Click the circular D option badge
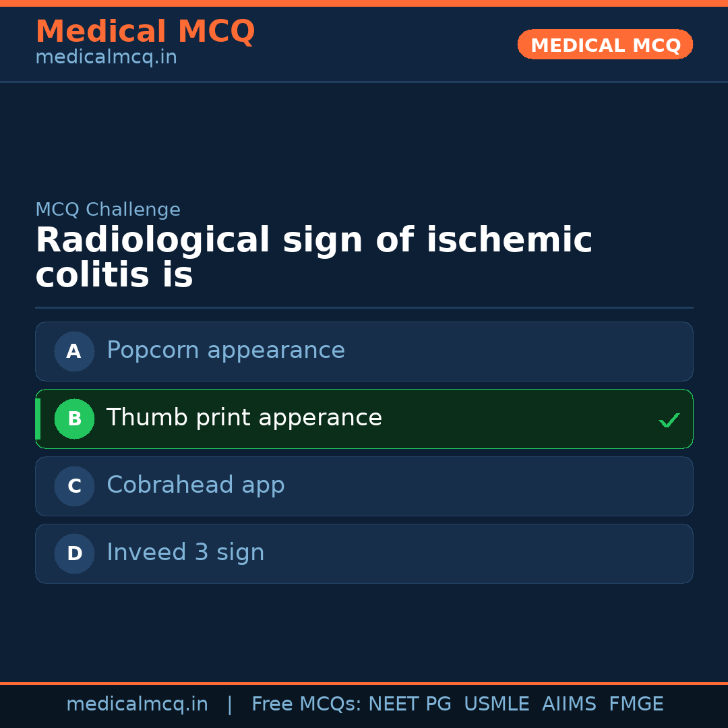 (x=74, y=553)
